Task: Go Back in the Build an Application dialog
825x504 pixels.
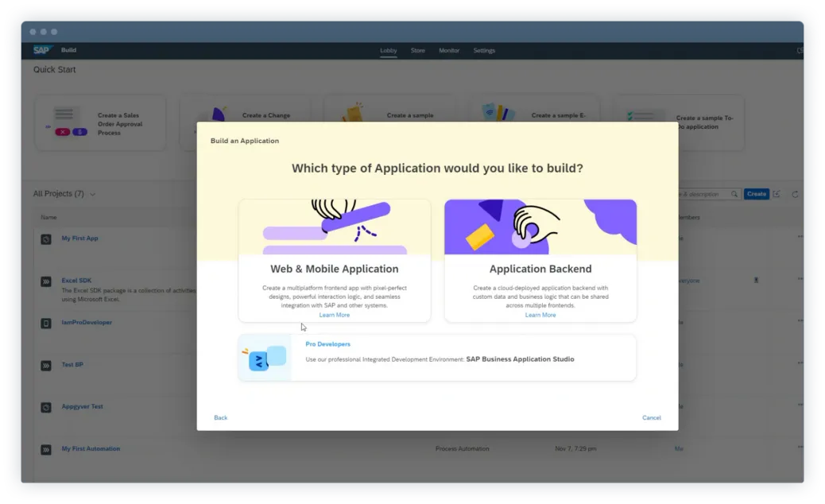Action: pos(220,417)
